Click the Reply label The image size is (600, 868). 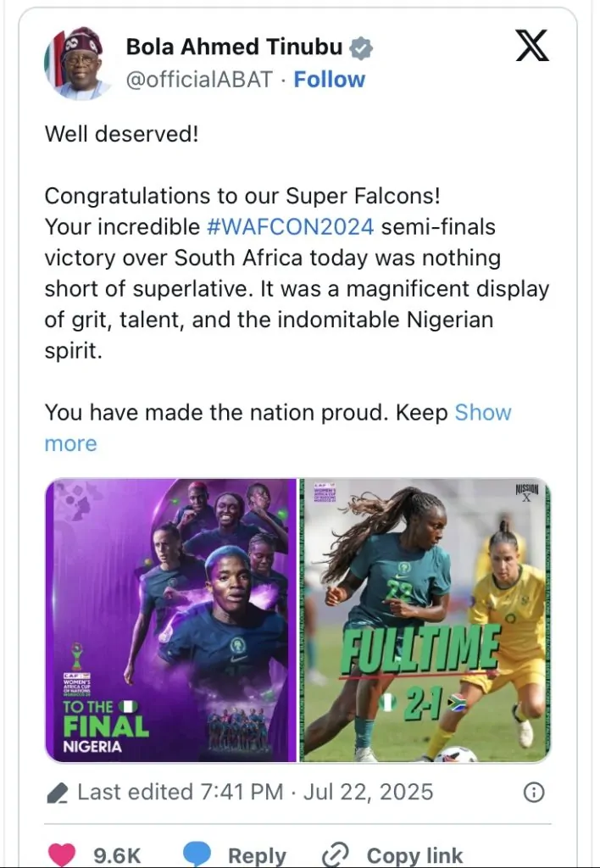click(x=258, y=855)
